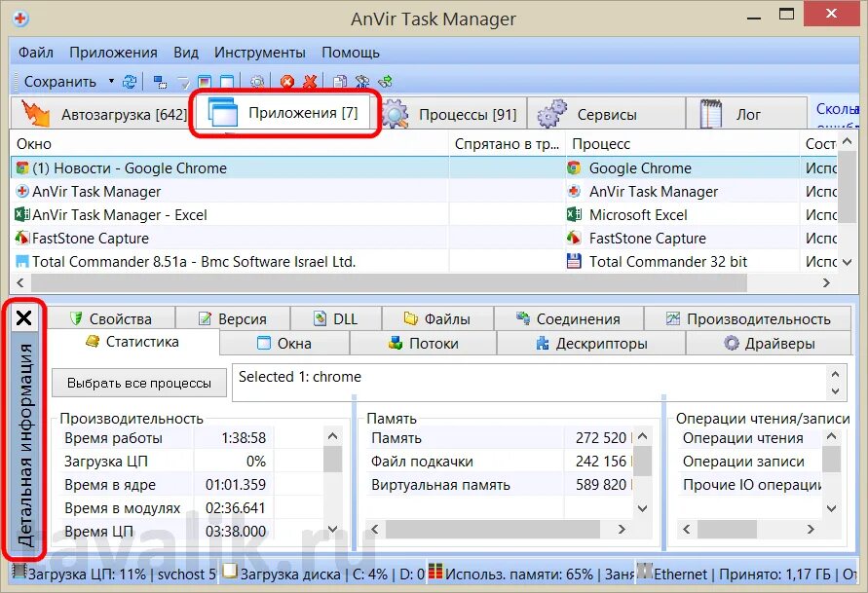Open the Приложения menu
This screenshot has width=868, height=593.
[113, 53]
